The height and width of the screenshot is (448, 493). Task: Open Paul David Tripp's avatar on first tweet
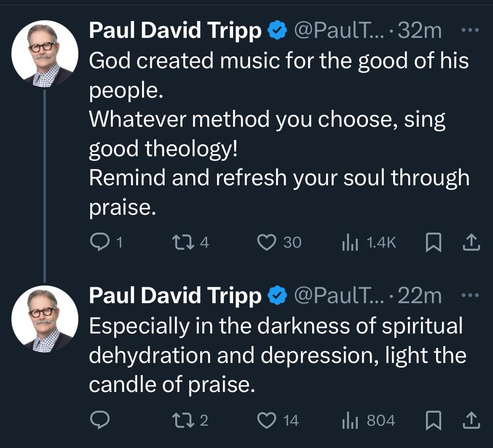45,54
